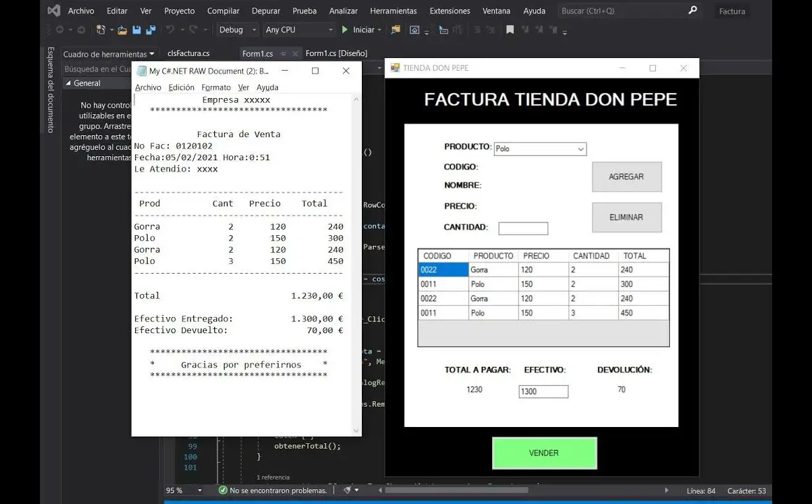Click the step-into toolbar icon next to layout icon
Image resolution: width=812 pixels, height=504 pixels.
(x=443, y=30)
